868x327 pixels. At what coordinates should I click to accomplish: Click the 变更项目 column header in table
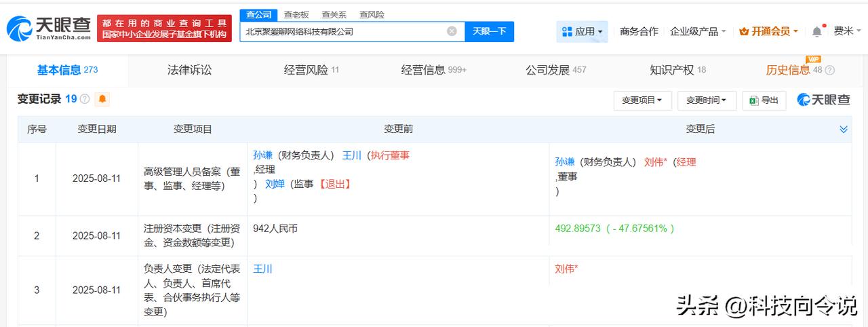(193, 129)
